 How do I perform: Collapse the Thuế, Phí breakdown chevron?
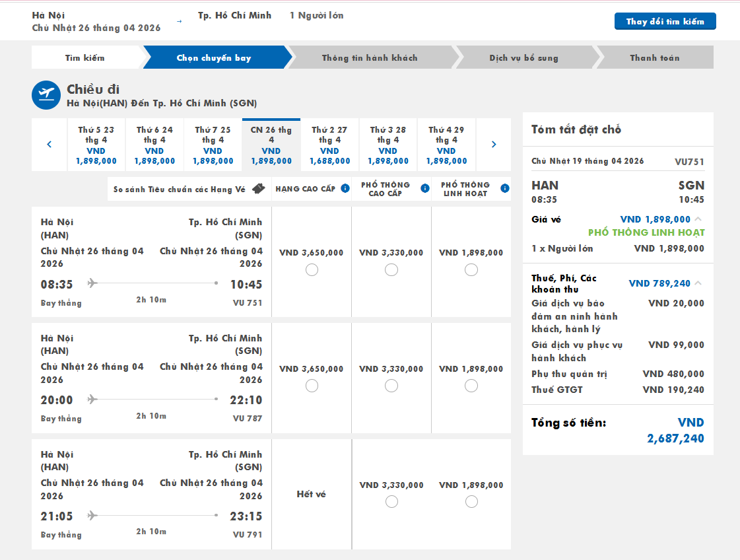pos(698,283)
